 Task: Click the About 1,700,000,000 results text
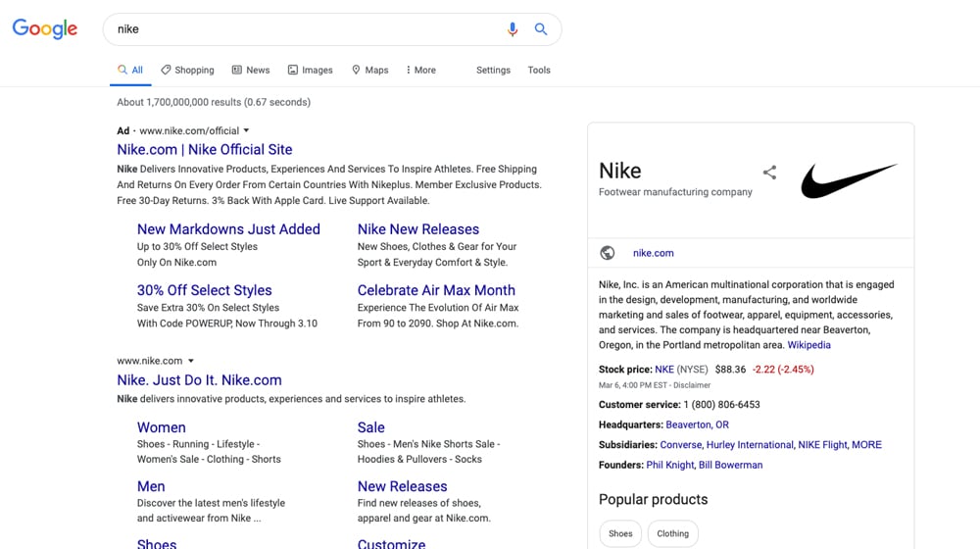point(214,102)
